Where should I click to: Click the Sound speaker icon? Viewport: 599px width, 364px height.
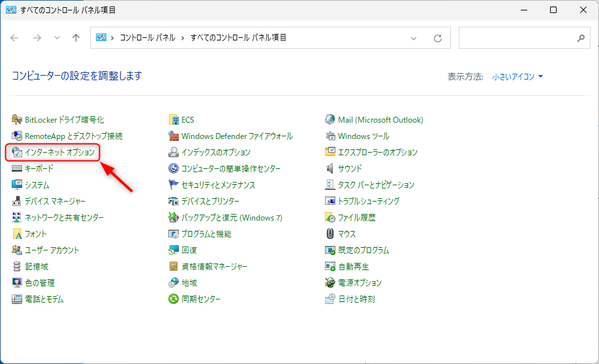pos(330,169)
